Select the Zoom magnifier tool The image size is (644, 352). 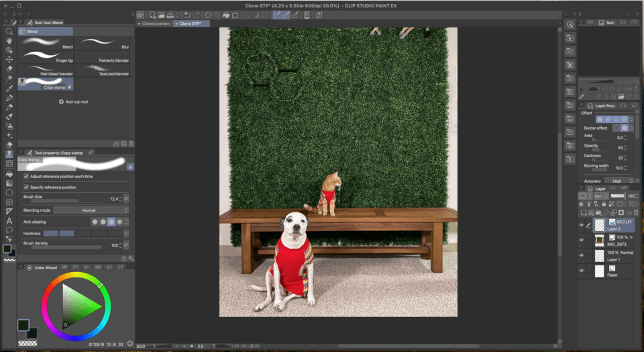9,31
